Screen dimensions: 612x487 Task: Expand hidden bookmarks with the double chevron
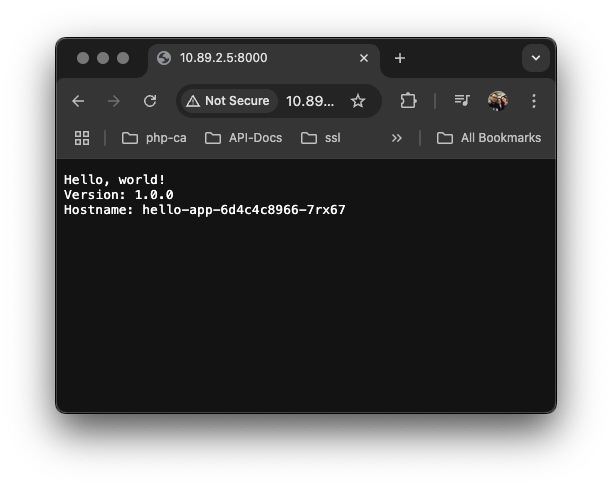(x=397, y=138)
